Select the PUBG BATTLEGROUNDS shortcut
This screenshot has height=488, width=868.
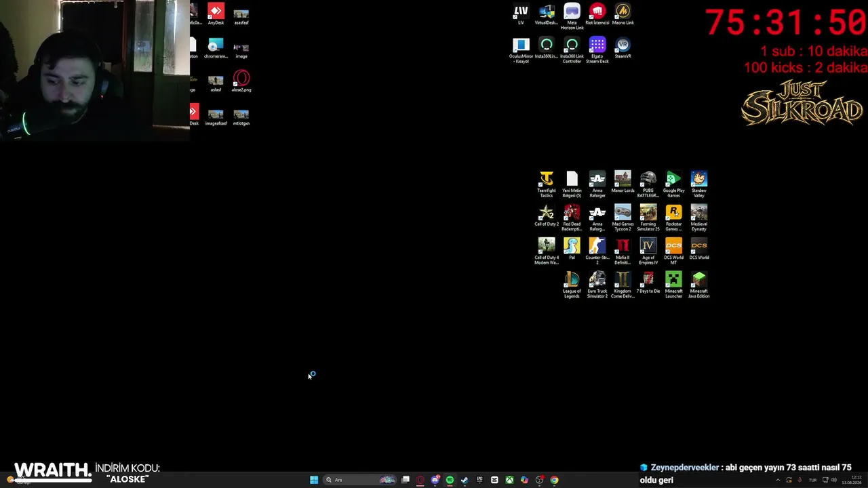[x=648, y=184]
